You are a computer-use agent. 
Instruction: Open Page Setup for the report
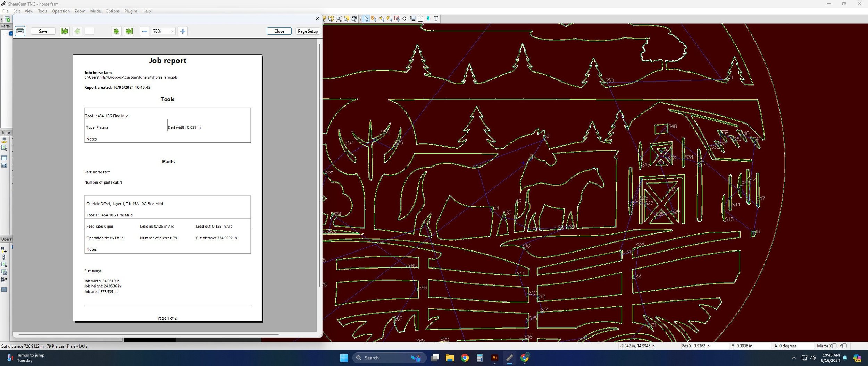coord(308,31)
